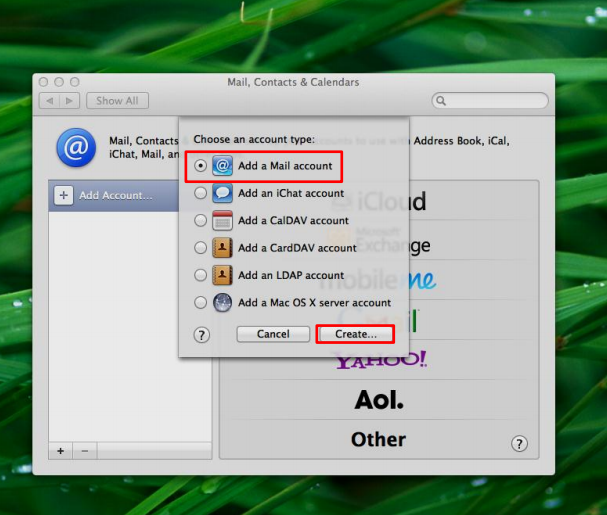Click the LDAP address book icon
The width and height of the screenshot is (607, 515).
(x=222, y=275)
